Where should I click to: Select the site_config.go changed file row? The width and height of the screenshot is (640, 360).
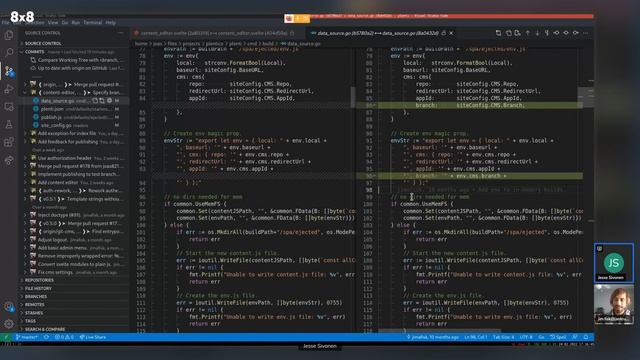[x=75, y=125]
